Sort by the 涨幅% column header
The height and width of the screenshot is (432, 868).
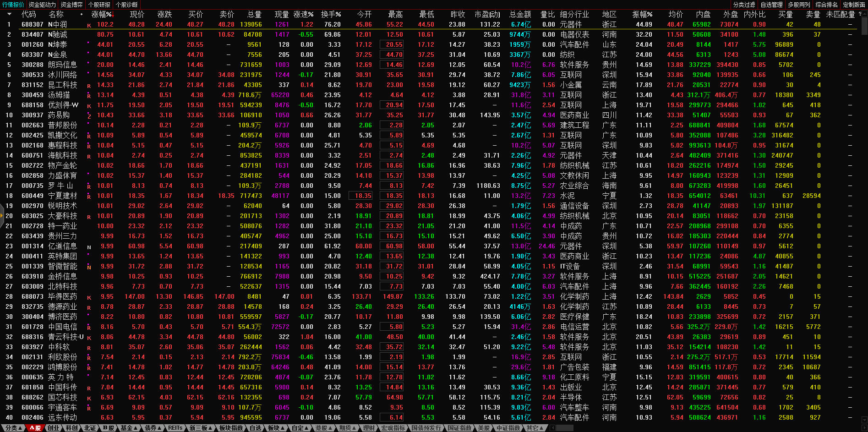[102, 14]
